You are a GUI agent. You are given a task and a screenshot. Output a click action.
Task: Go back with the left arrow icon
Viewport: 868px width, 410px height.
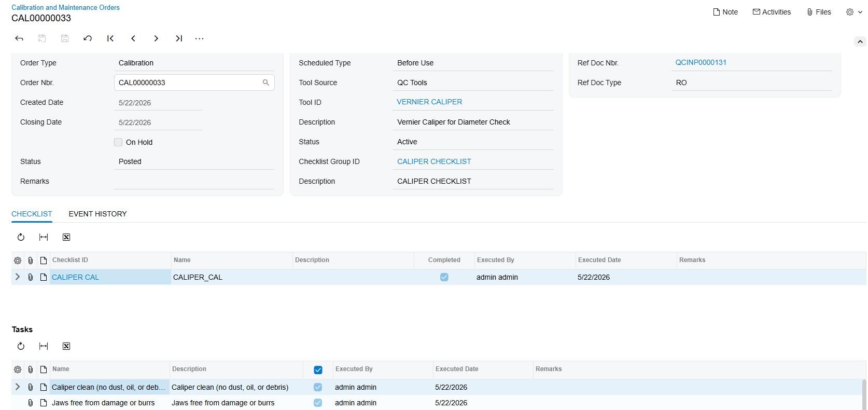(x=19, y=38)
